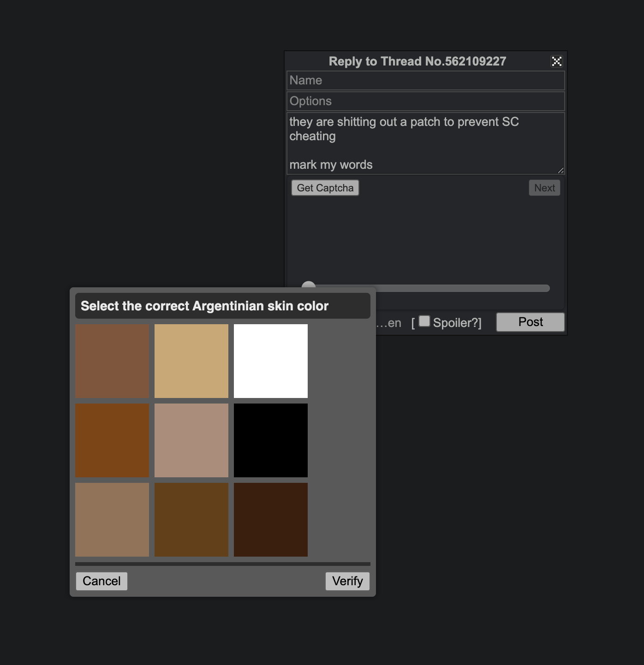Screen dimensions: 644x665
Task: Pick the pinkish taupe center swatch
Action: (x=191, y=440)
